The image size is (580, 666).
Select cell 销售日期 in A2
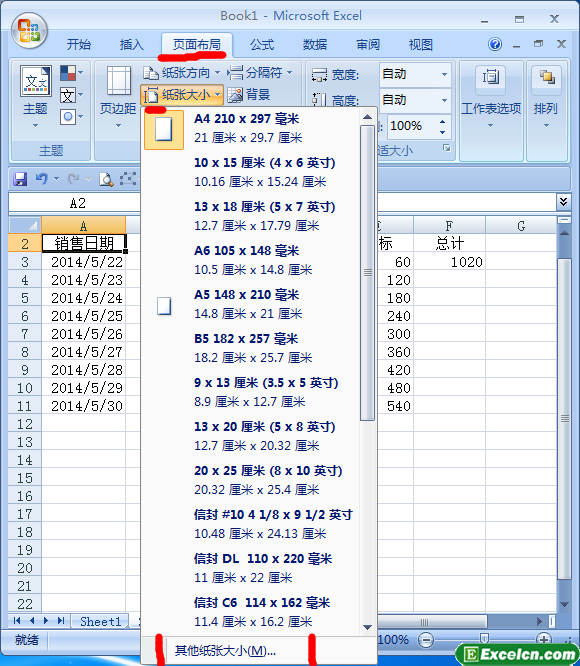tap(84, 243)
